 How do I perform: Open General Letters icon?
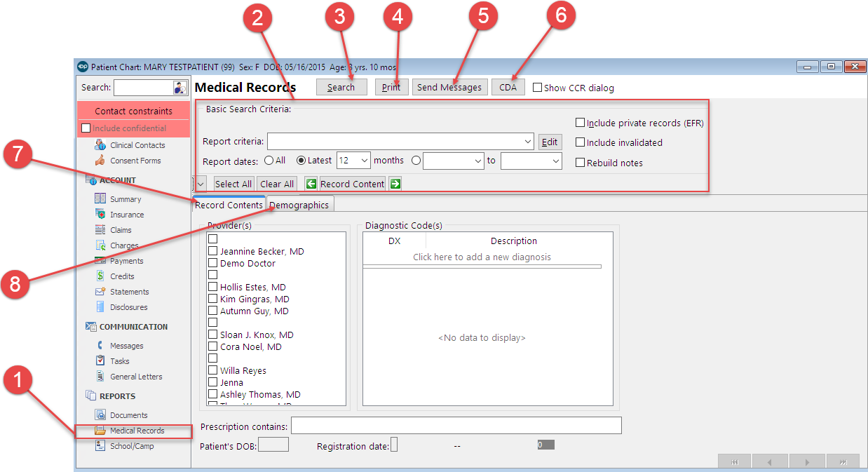click(100, 377)
